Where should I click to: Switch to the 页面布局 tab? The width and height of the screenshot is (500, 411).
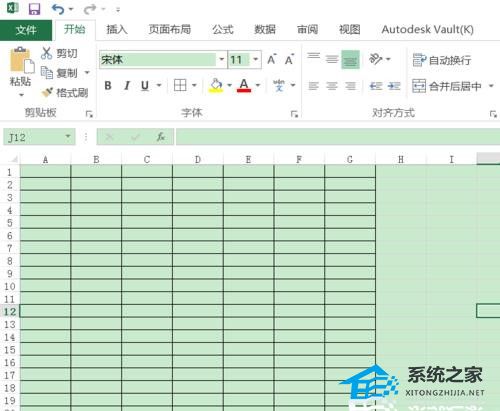170,30
